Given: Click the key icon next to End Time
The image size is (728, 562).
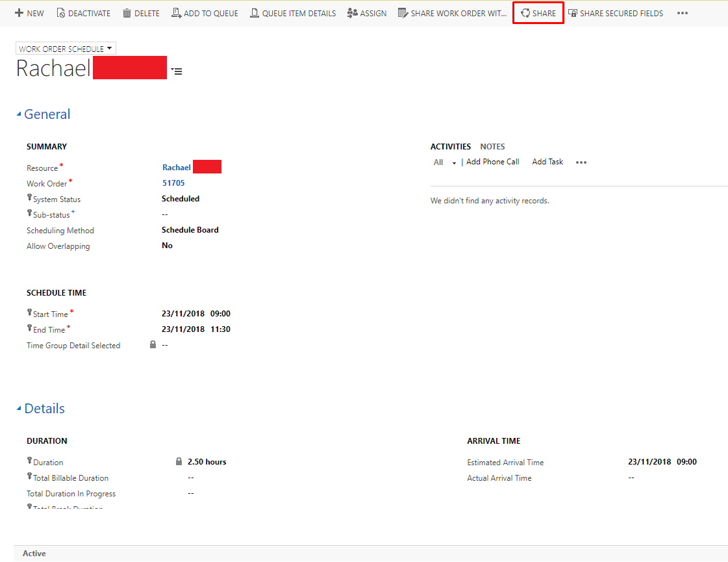Looking at the screenshot, I should 29,328.
